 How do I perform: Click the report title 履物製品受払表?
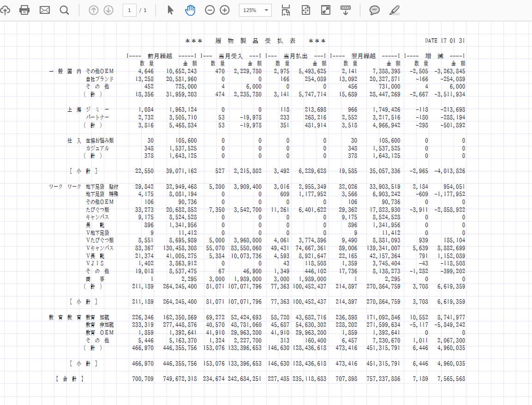click(x=256, y=41)
